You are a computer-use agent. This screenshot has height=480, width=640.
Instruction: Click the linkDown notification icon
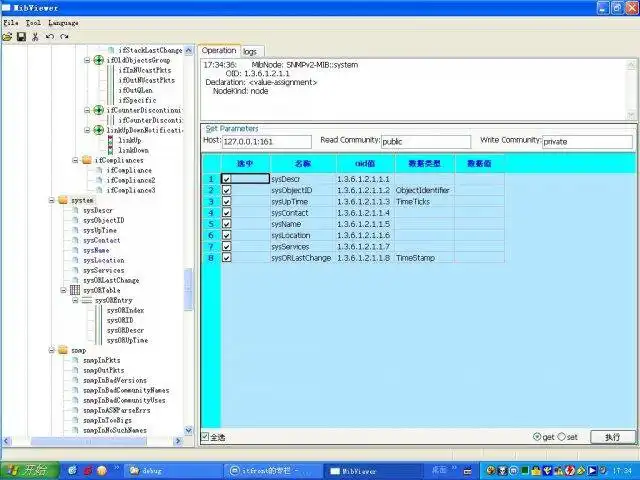coord(110,150)
